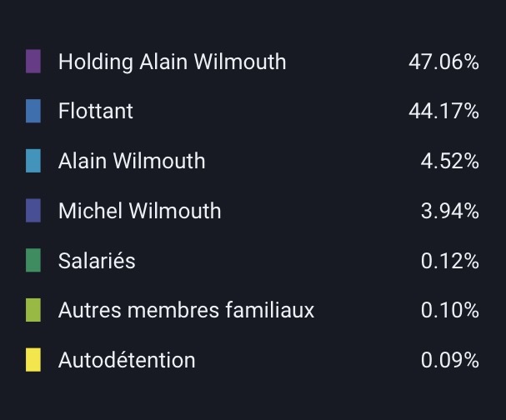Select the yellow Autodétention swatch

[33, 360]
